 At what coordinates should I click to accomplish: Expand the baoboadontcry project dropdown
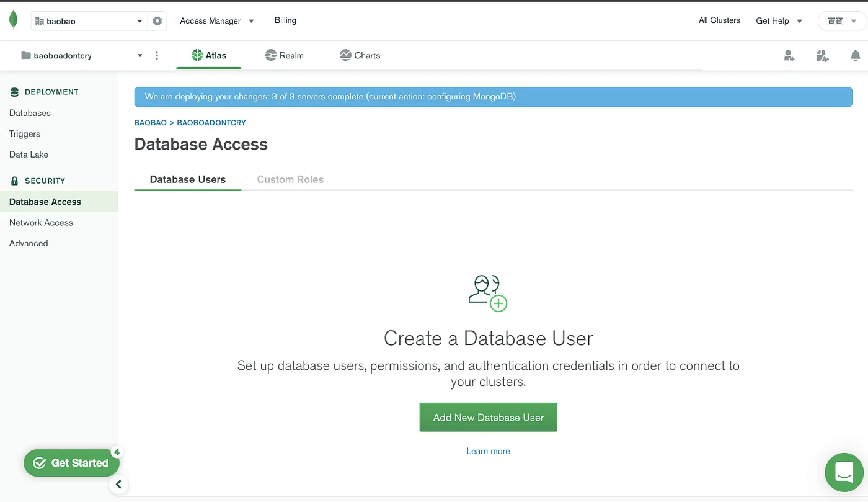[82, 55]
